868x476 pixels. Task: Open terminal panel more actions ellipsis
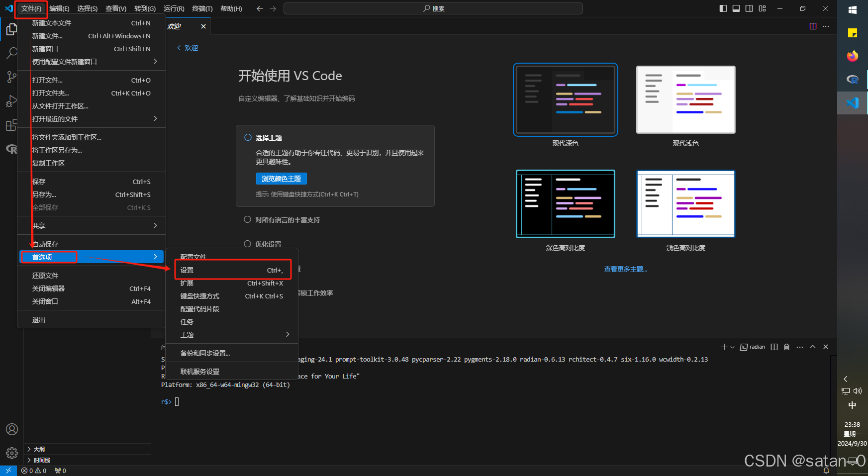tap(800, 347)
